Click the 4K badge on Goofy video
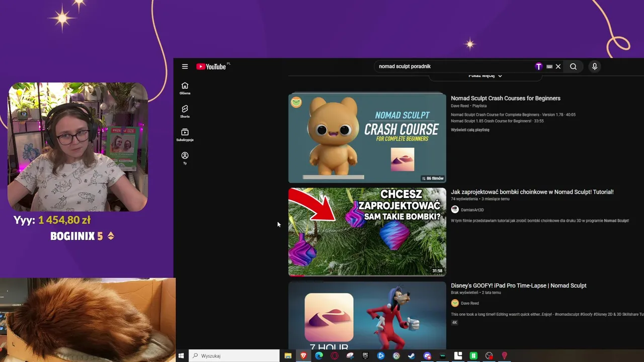The width and height of the screenshot is (644, 362). point(454,322)
